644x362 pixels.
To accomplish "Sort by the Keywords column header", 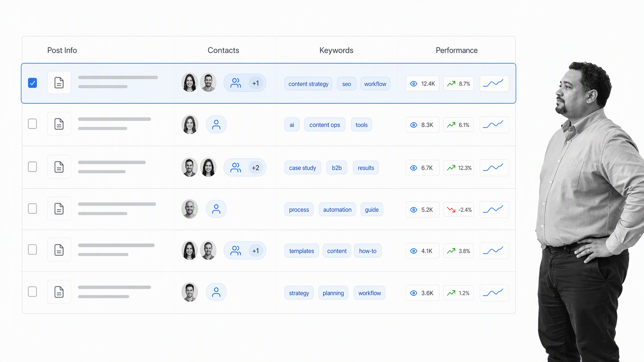I will (x=336, y=50).
